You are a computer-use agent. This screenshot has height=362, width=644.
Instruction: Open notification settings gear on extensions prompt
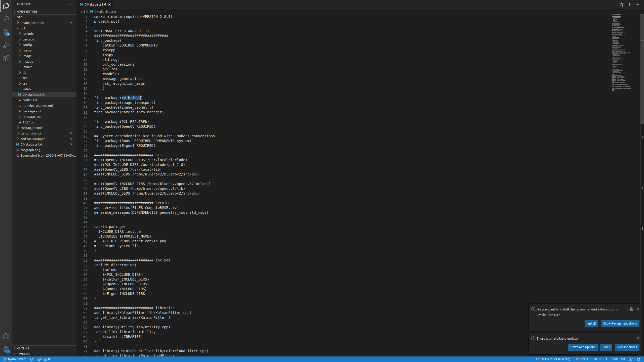632,309
